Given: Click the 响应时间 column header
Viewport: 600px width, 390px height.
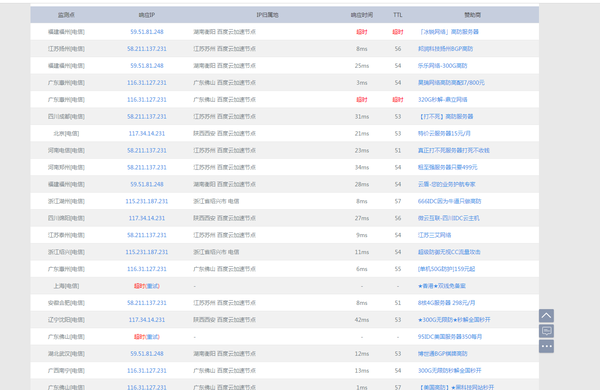Looking at the screenshot, I should tap(362, 15).
